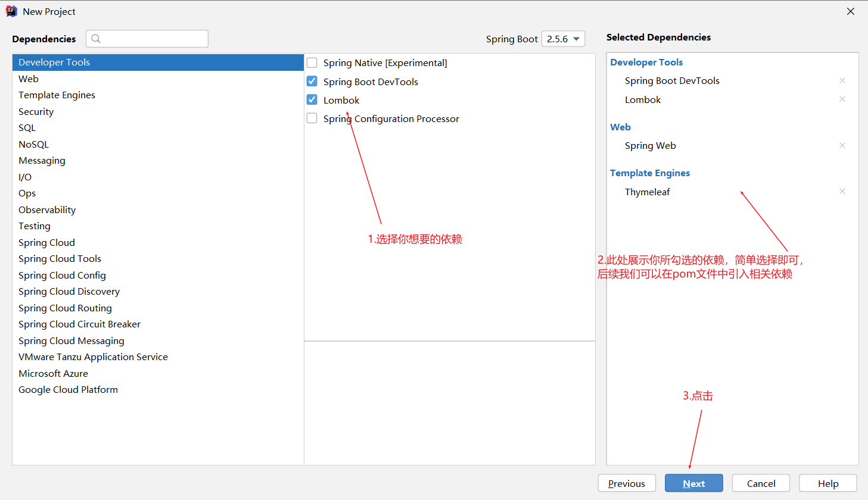Click inside the dependencies search field

pos(149,39)
